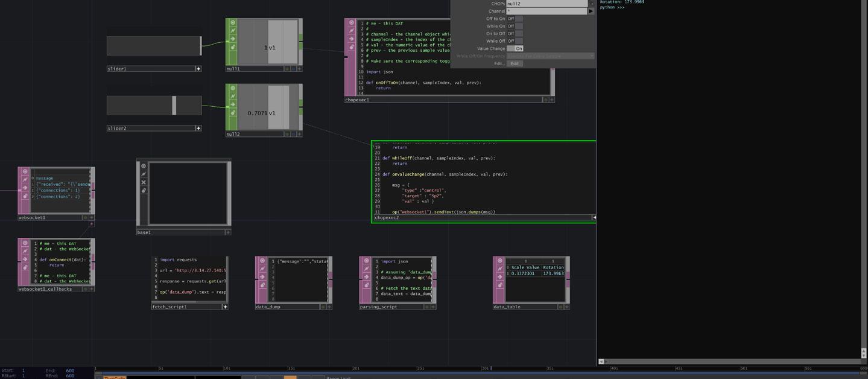This screenshot has height=379, width=868.
Task: Toggle viewer flag on data_dump node
Action: pos(262,261)
